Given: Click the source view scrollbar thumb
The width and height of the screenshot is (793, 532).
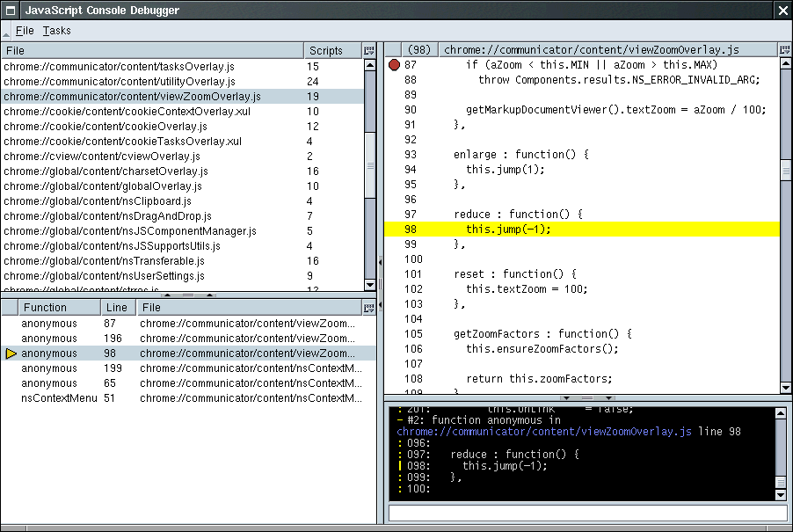Looking at the screenshot, I should click(x=786, y=170).
